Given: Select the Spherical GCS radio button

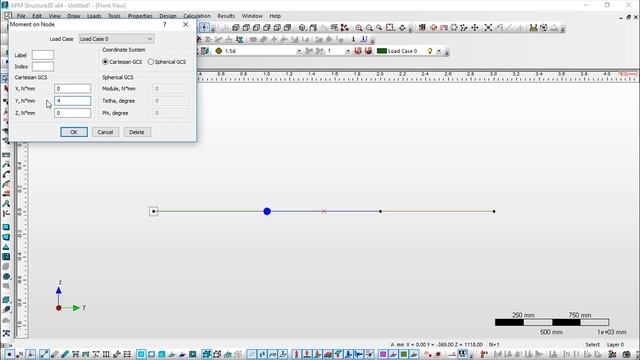Looking at the screenshot, I should tap(151, 62).
